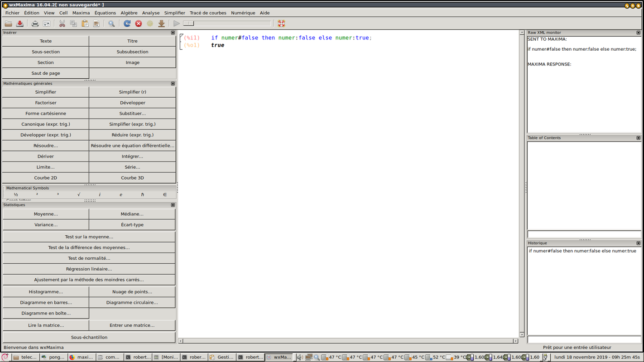Click the Historique filter input field
The width and height of the screenshot is (644, 362).
click(584, 339)
